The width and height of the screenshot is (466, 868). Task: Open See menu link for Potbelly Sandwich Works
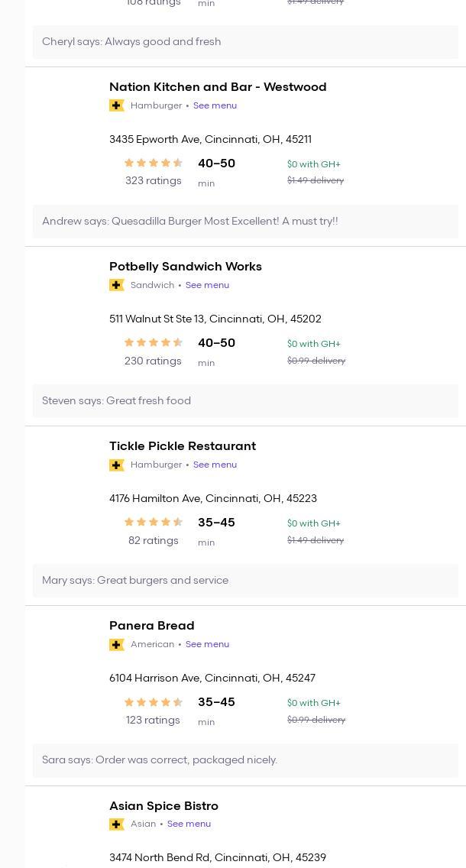207,285
